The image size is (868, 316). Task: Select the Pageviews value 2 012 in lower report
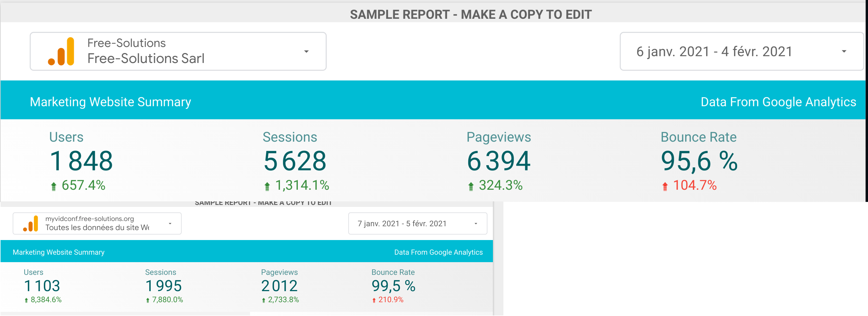click(x=279, y=286)
